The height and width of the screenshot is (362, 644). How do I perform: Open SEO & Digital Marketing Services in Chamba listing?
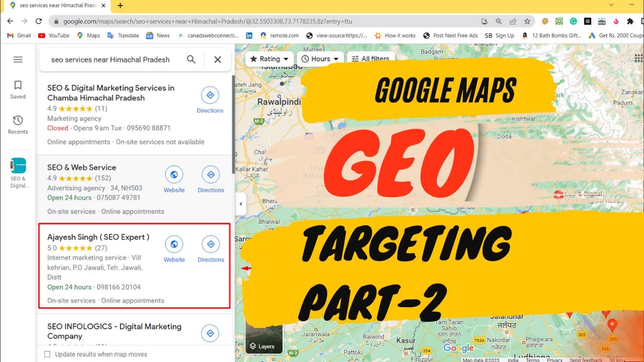pyautogui.click(x=111, y=93)
